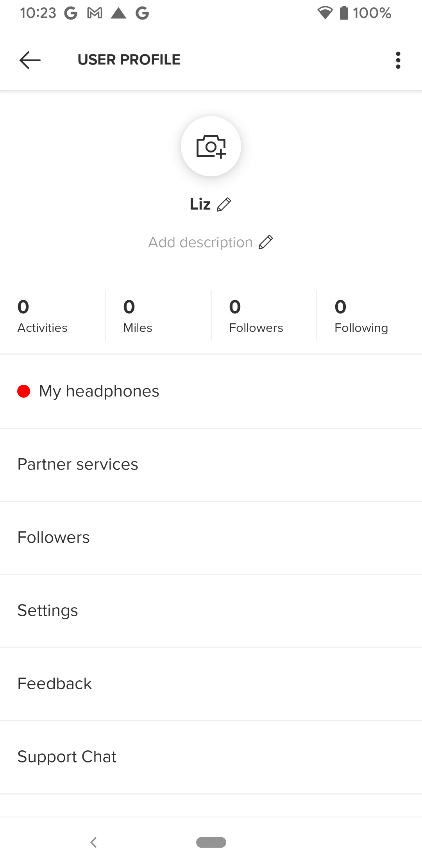Open the three-dot overflow menu
Screen dimensions: 422x868
(x=398, y=60)
